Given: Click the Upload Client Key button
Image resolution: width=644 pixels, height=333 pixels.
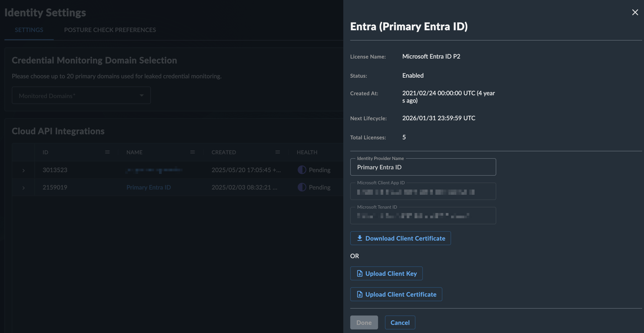Looking at the screenshot, I should point(386,273).
